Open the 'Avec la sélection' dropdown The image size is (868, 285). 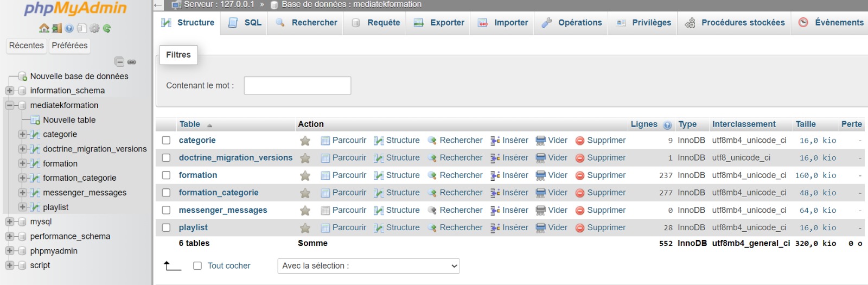[368, 265]
